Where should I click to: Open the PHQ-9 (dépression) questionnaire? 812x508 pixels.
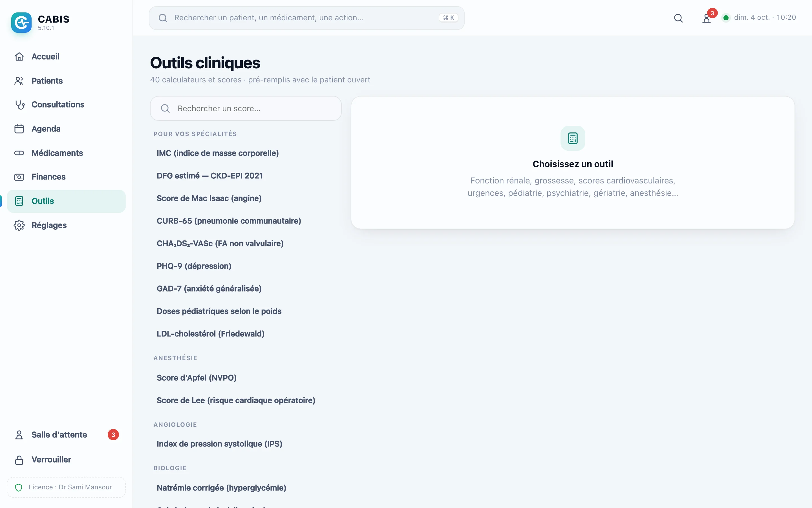click(246, 266)
